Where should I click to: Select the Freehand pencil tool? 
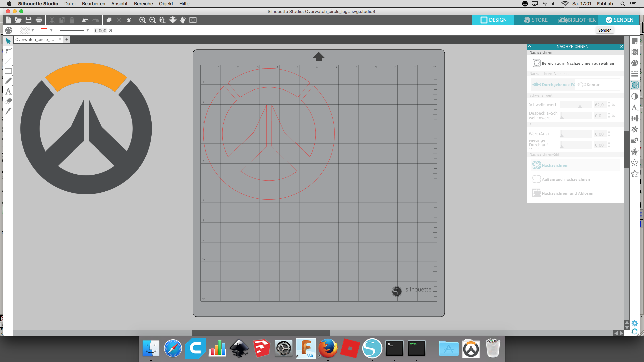[8, 81]
